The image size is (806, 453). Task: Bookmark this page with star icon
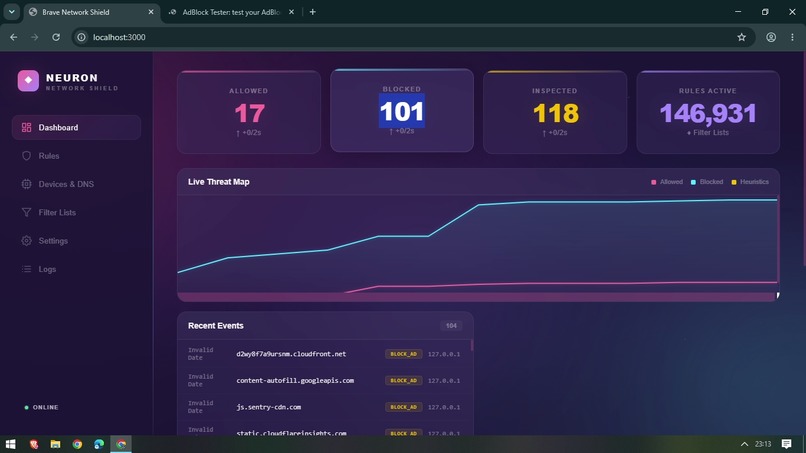(741, 37)
